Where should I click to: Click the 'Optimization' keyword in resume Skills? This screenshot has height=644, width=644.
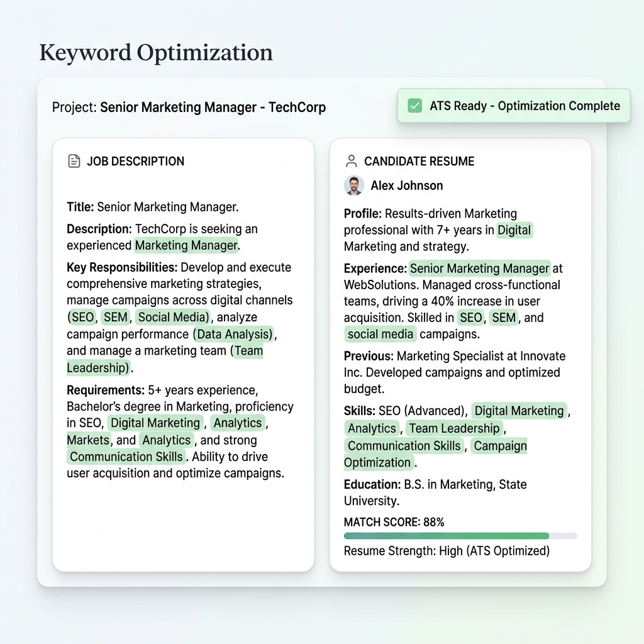coord(377,462)
